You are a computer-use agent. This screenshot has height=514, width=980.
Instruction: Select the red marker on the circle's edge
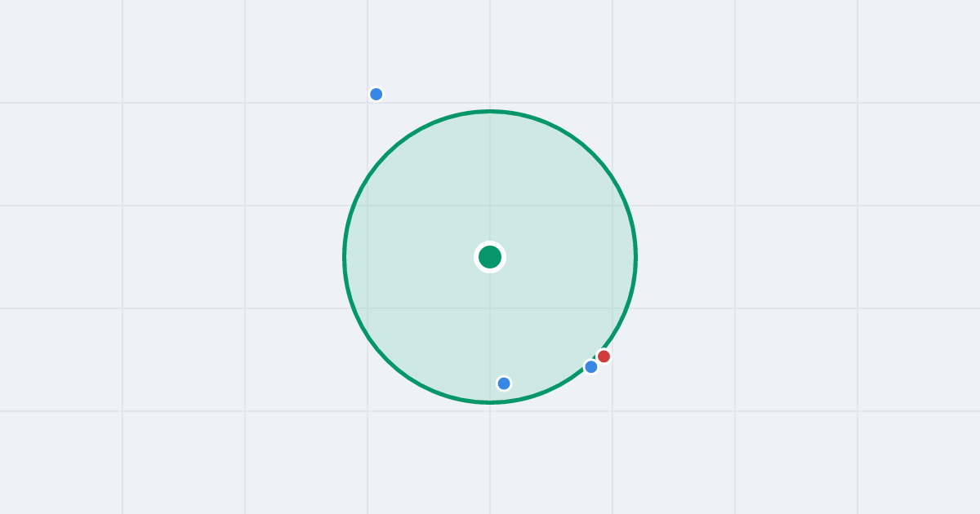click(x=604, y=357)
